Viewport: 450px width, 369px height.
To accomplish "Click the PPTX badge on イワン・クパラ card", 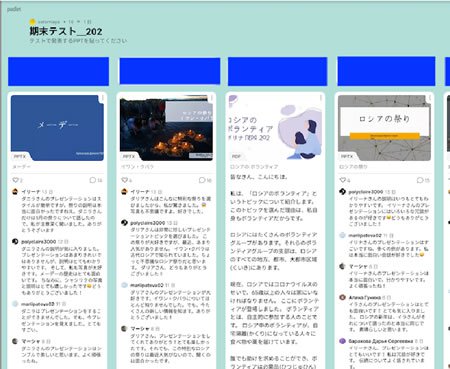I will pos(129,156).
